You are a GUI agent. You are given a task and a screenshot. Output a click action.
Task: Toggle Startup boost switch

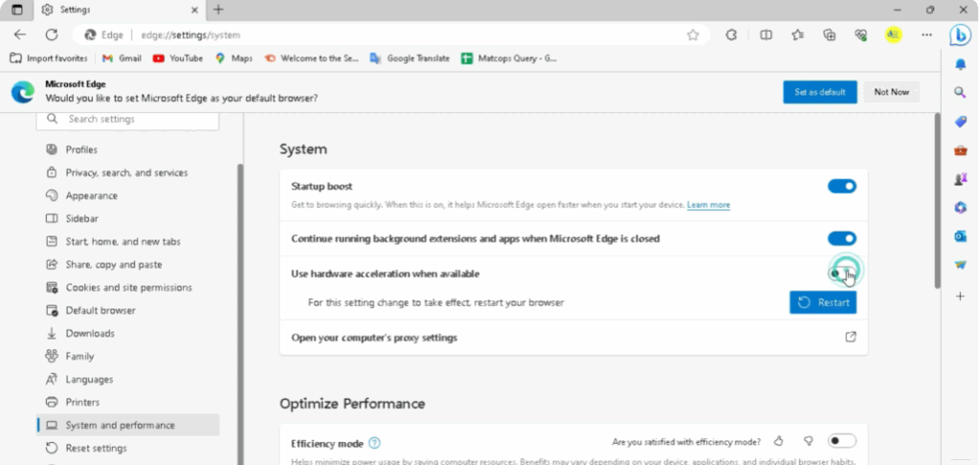click(x=842, y=187)
